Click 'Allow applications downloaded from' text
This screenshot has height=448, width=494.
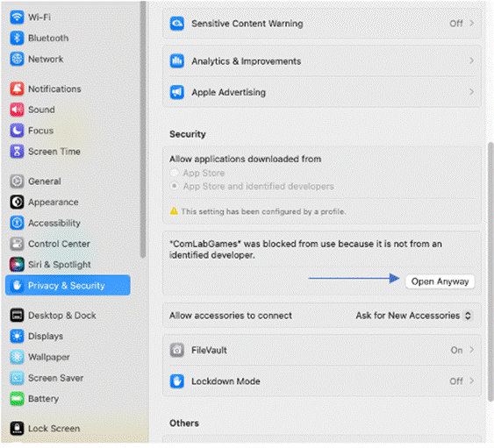(x=245, y=159)
